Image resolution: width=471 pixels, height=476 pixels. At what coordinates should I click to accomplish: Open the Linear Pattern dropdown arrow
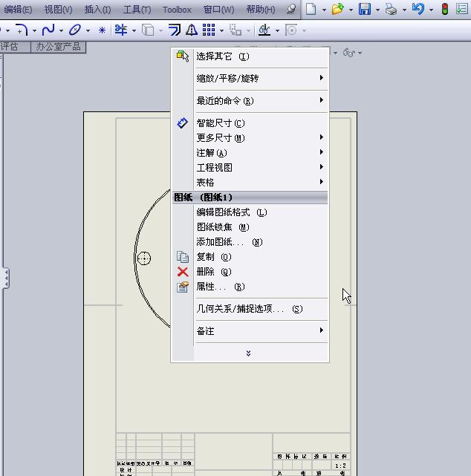tap(221, 30)
